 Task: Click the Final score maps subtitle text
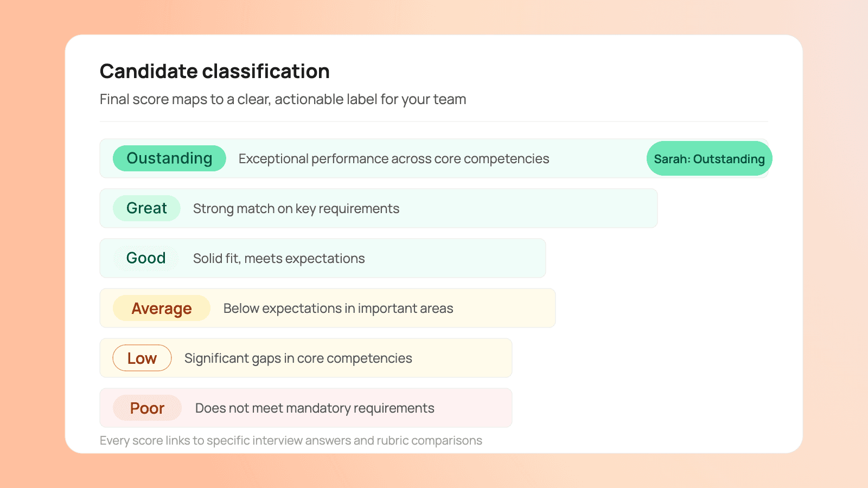[x=283, y=99]
